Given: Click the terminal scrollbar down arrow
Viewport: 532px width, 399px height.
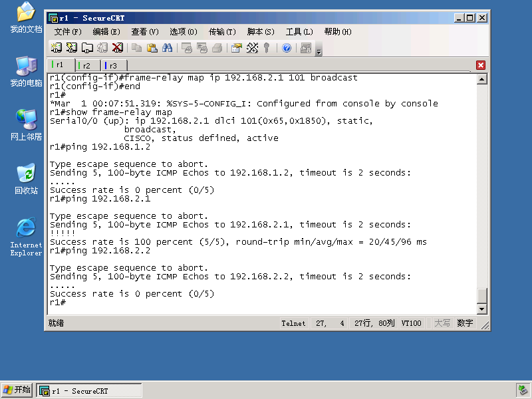Looking at the screenshot, I should click(481, 309).
